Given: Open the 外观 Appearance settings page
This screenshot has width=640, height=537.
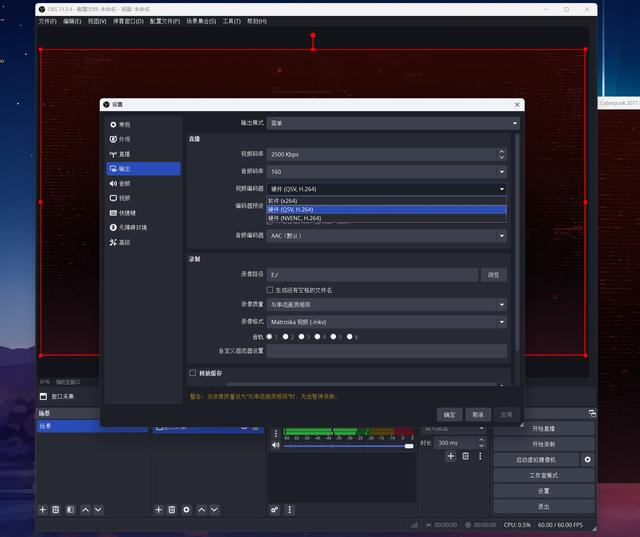Looking at the screenshot, I should click(x=143, y=139).
